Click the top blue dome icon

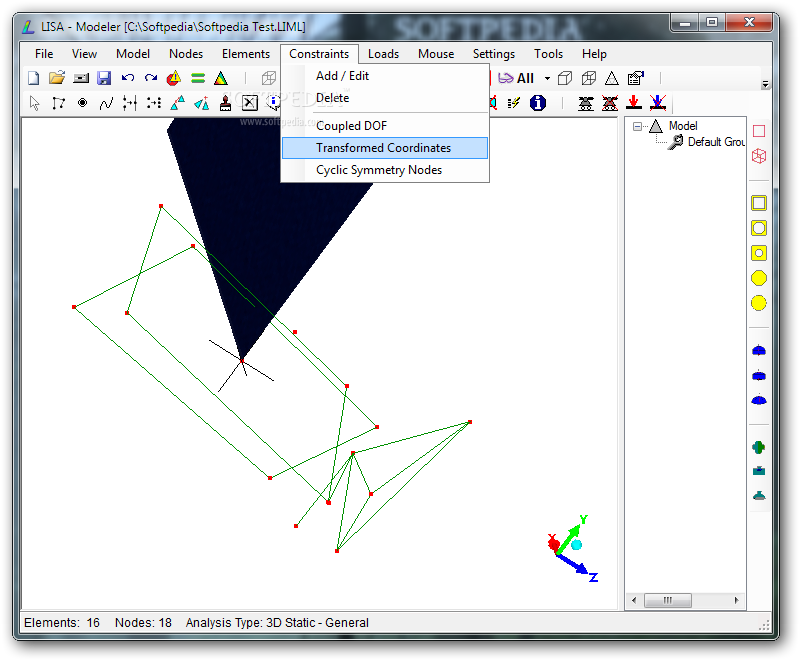click(x=759, y=350)
